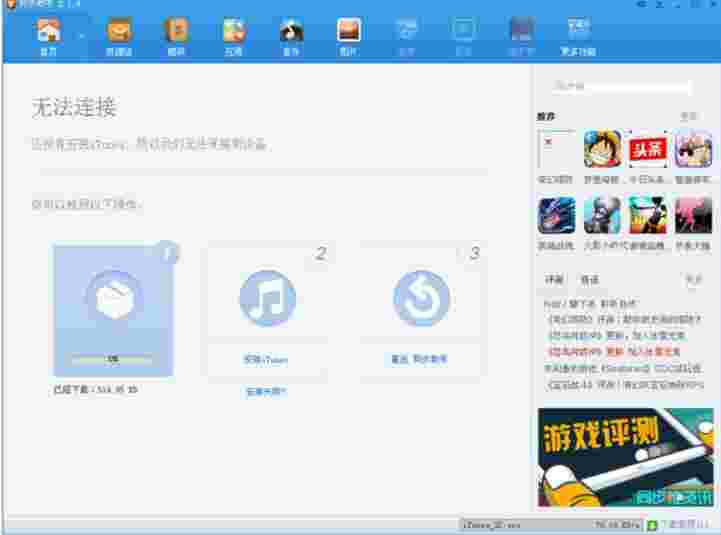Open the last news headline in list

click(625, 385)
